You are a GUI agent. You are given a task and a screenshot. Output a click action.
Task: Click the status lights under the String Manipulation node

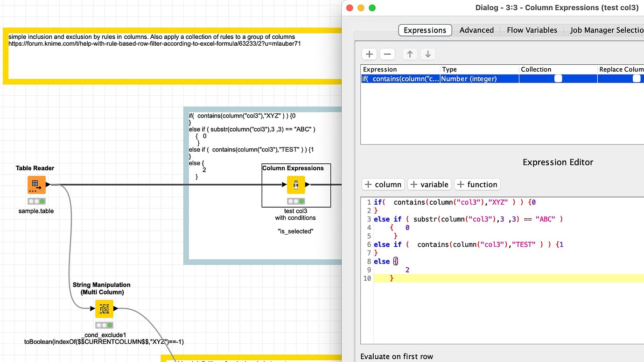tap(104, 324)
